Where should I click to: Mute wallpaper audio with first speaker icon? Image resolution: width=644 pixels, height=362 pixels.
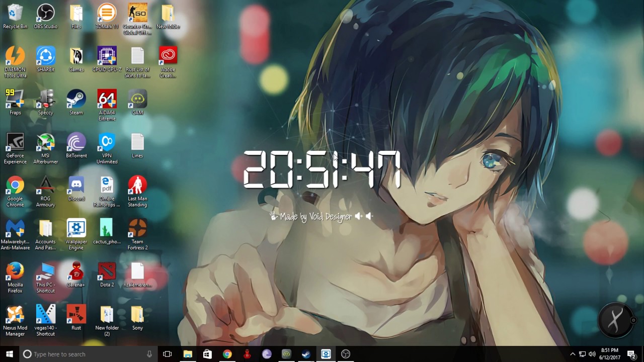tap(357, 216)
